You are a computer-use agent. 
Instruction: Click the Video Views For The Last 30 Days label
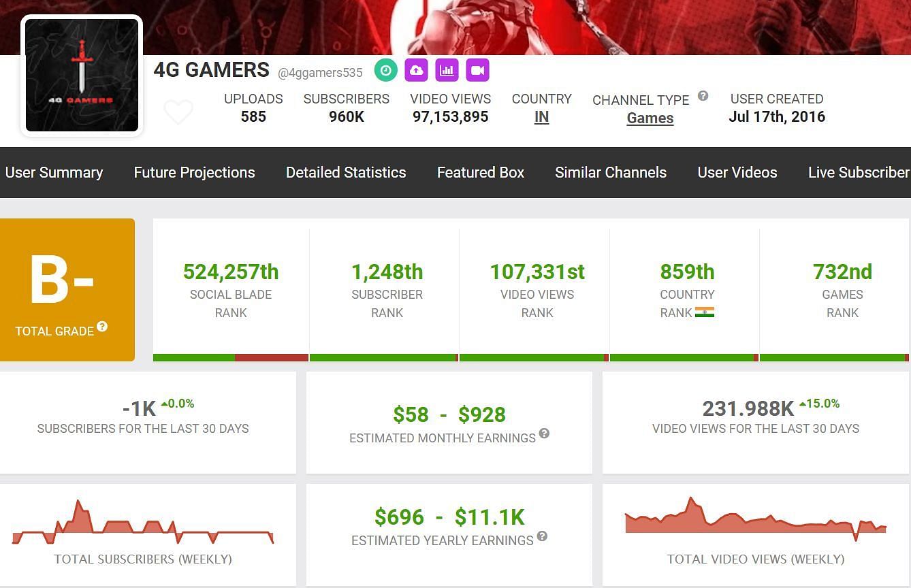pos(756,429)
